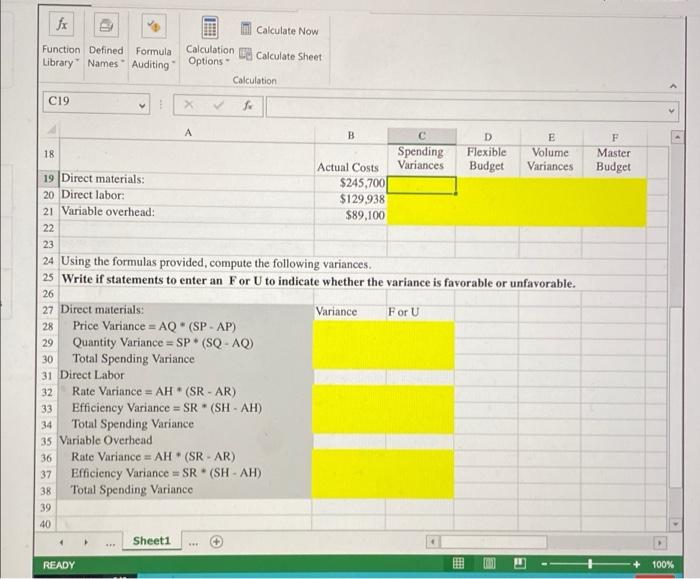Click Calculate Now
Viewport: 700px width, 579px height.
click(x=279, y=30)
